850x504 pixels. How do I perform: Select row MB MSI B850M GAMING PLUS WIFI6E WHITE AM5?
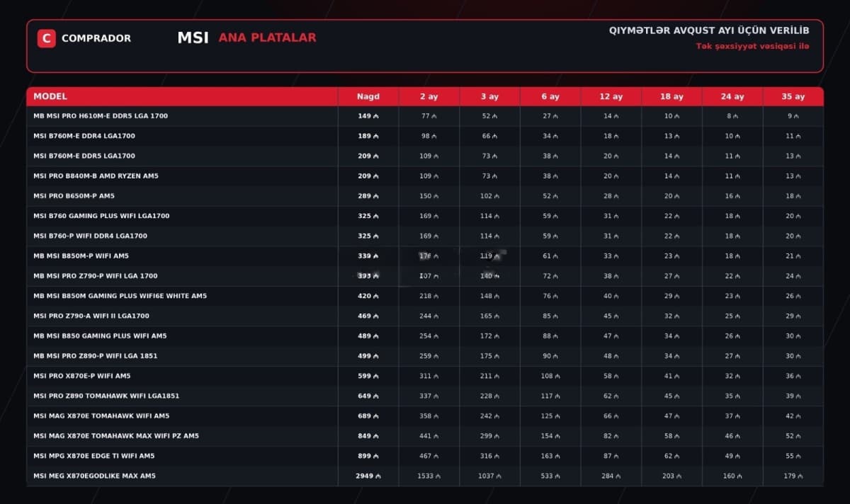pos(425,296)
